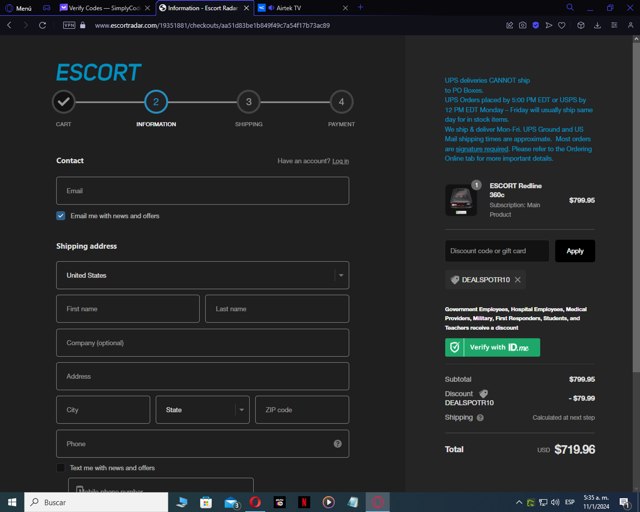Image resolution: width=640 pixels, height=512 pixels.
Task: Remove the DEALSPOTR10 discount code
Action: click(x=518, y=280)
